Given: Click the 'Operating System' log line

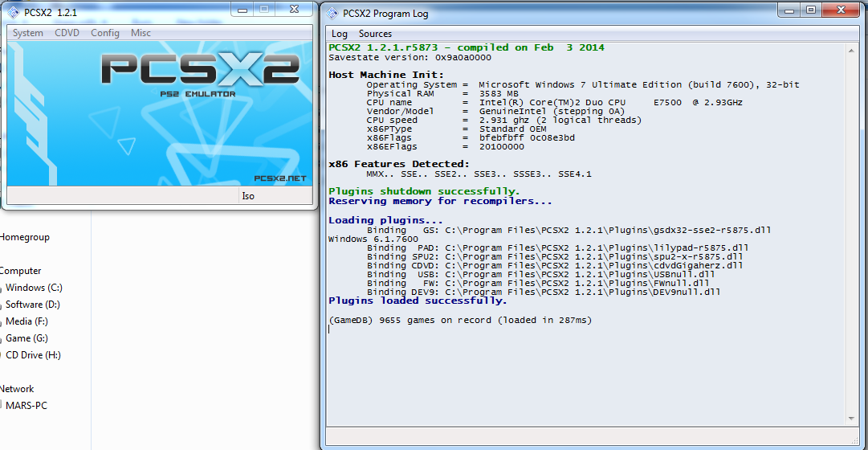Looking at the screenshot, I should tap(583, 85).
